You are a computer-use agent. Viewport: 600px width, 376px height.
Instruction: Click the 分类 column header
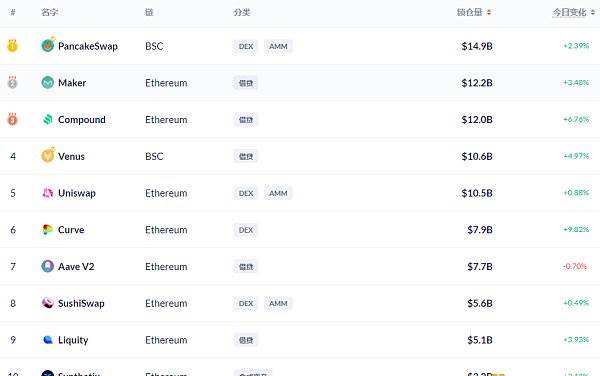pos(242,13)
